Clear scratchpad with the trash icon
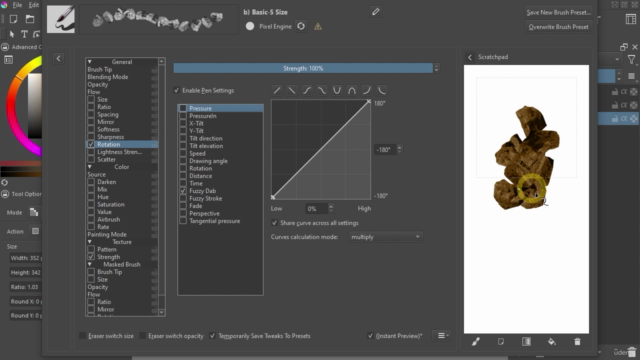This screenshot has height=360, width=640. 577,342
